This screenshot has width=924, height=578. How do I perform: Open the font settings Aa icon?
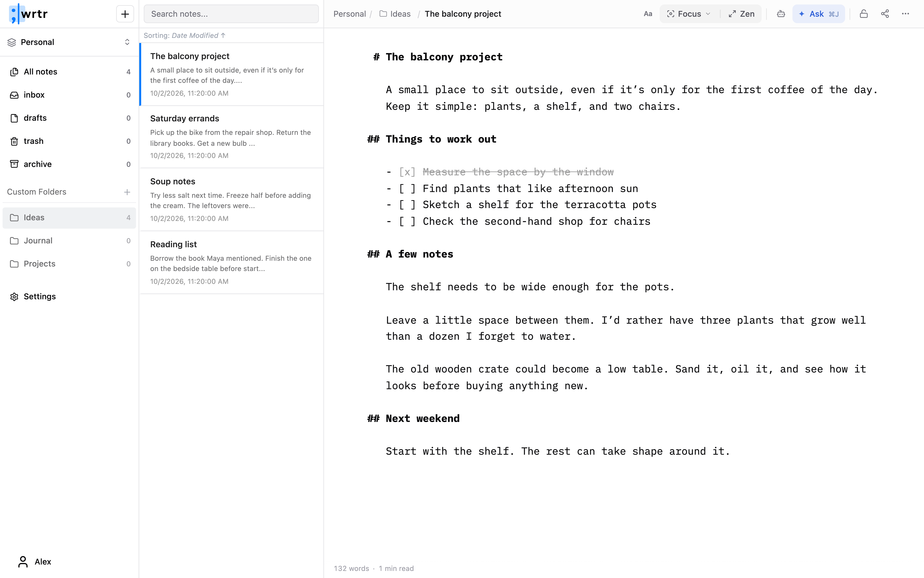coord(648,14)
